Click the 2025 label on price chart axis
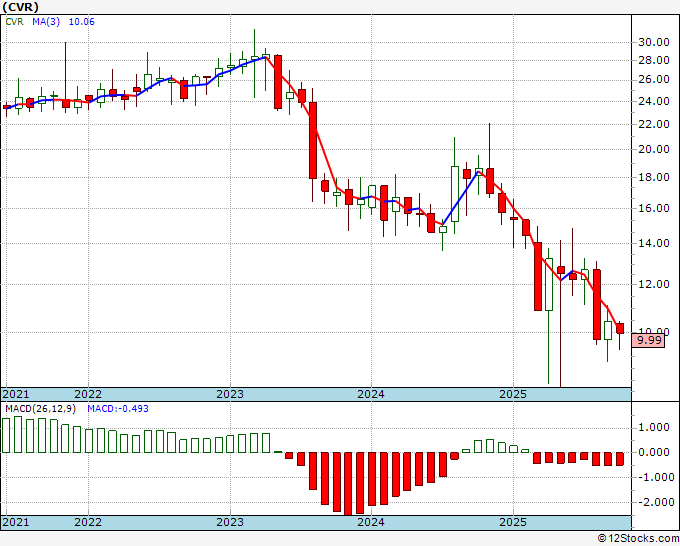The width and height of the screenshot is (680, 546). click(x=513, y=394)
